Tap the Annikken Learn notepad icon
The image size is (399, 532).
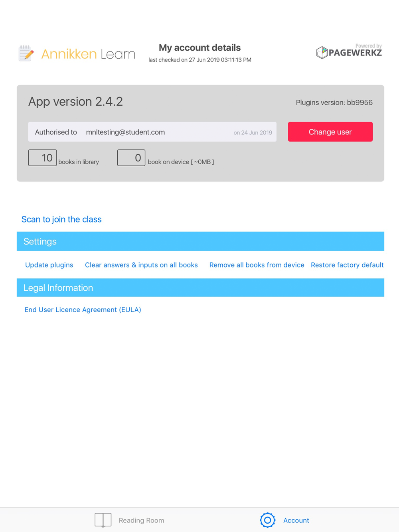click(26, 53)
